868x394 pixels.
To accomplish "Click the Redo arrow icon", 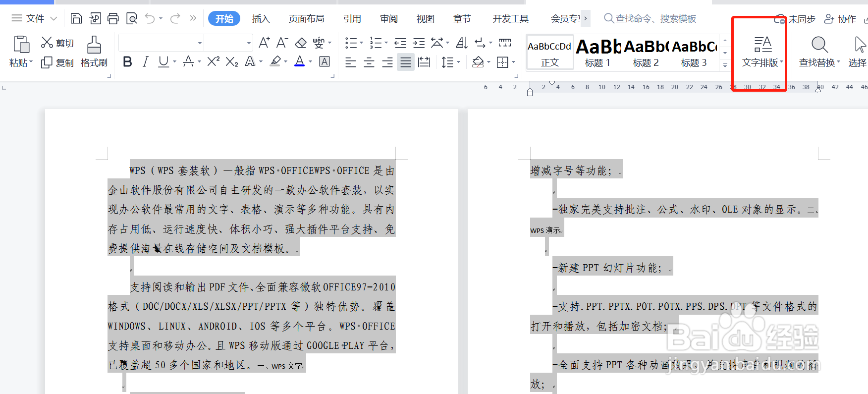I will point(175,19).
